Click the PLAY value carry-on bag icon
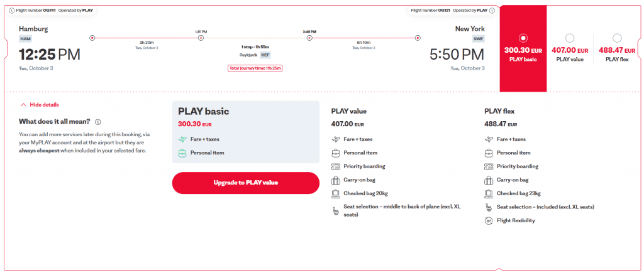Viewport: 644px width, 275px height. [336, 180]
